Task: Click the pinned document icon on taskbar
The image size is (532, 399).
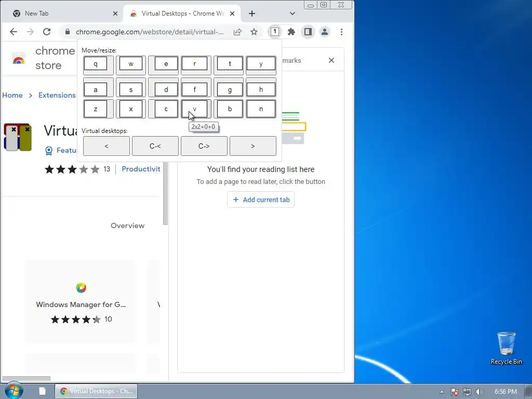Action: tap(42, 391)
